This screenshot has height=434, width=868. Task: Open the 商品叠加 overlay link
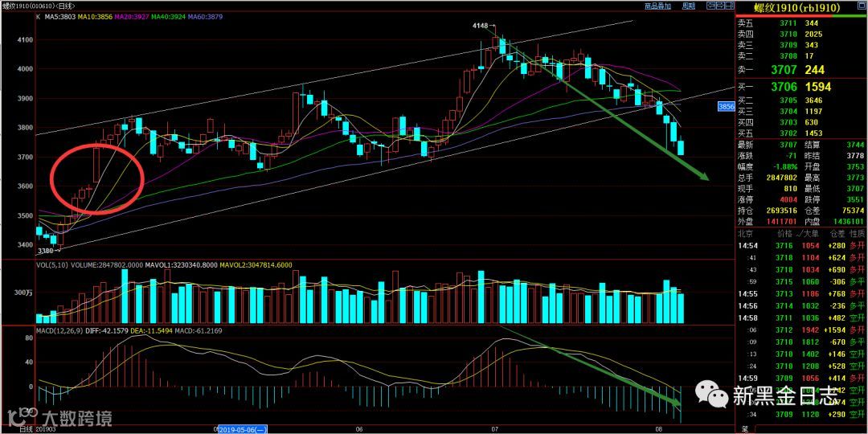click(657, 6)
